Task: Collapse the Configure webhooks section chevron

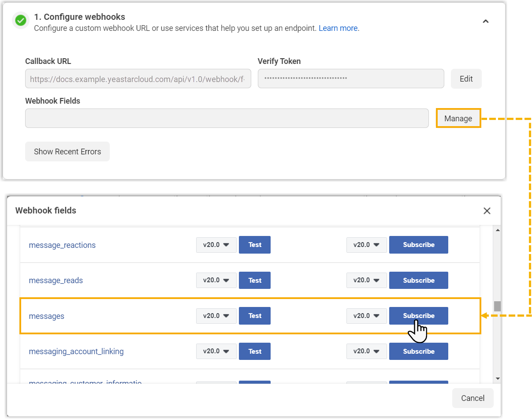Action: click(x=485, y=21)
